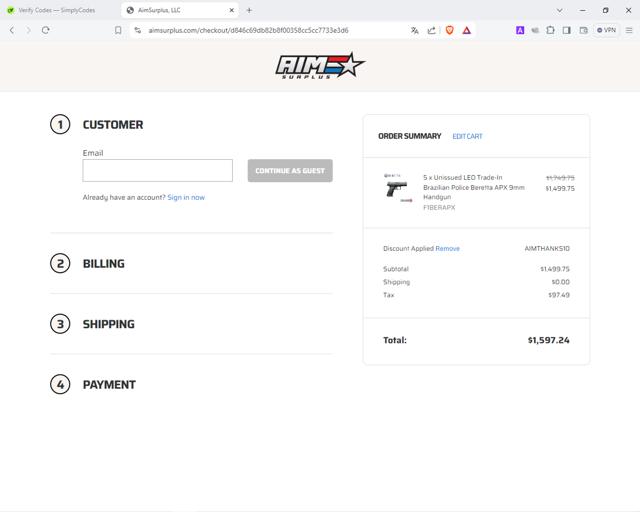Click the total amount $1,597.24
The image size is (640, 512).
point(549,340)
